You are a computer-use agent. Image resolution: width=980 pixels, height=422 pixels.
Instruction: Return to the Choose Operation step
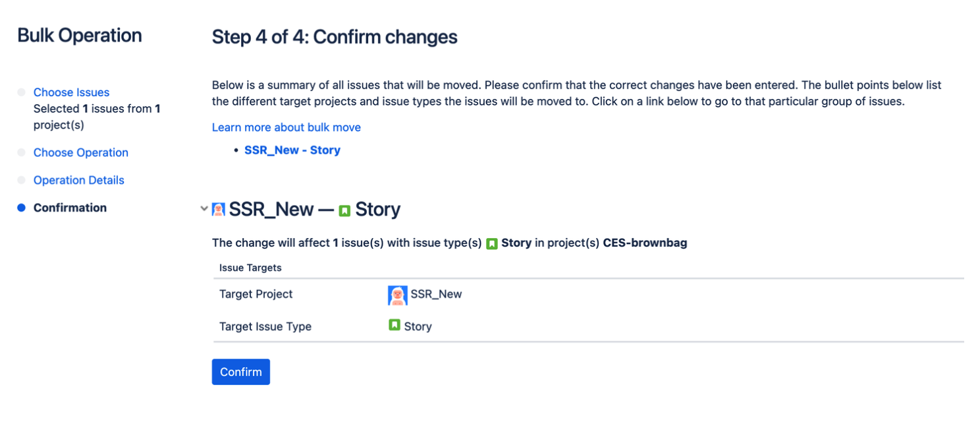pyautogui.click(x=81, y=152)
